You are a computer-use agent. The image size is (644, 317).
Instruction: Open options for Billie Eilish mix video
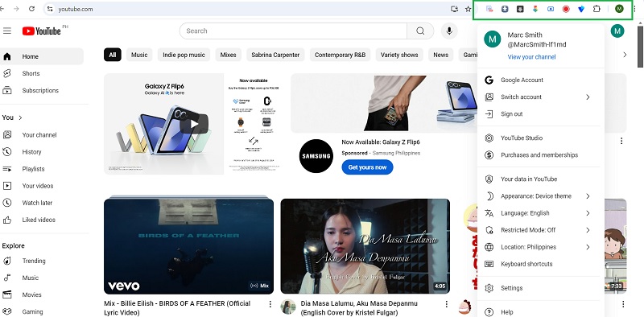pos(270,304)
